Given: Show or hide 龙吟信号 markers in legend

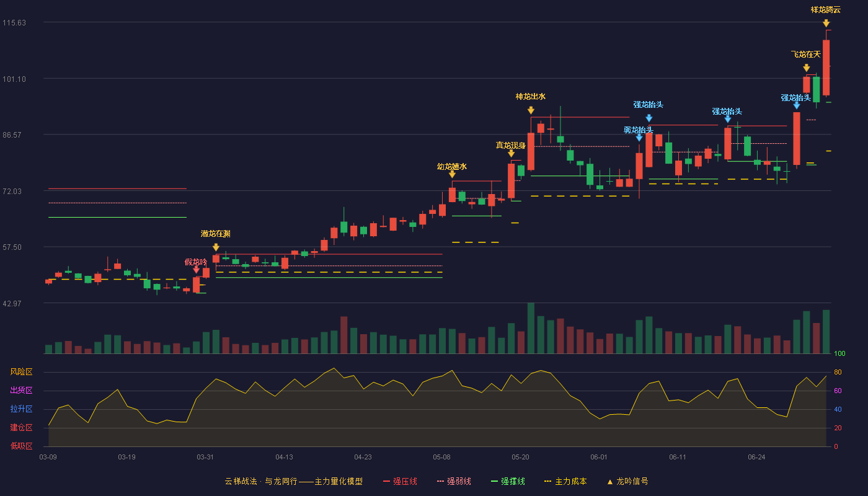Looking at the screenshot, I should pos(627,481).
